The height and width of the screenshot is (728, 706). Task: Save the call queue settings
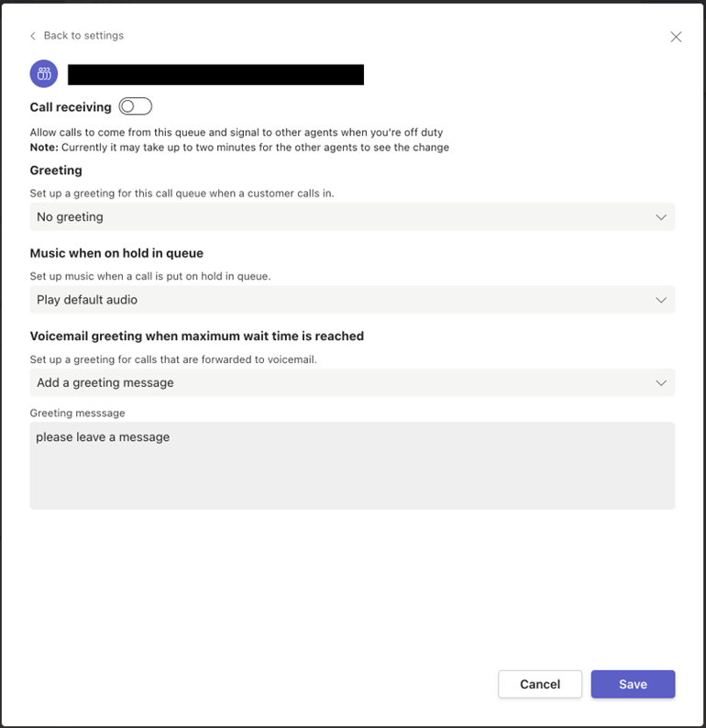click(633, 684)
